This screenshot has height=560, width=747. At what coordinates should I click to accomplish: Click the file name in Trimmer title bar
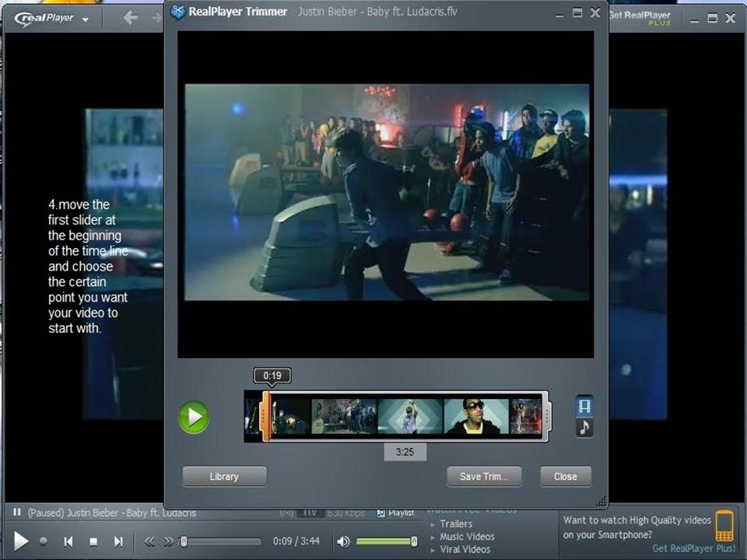378,12
